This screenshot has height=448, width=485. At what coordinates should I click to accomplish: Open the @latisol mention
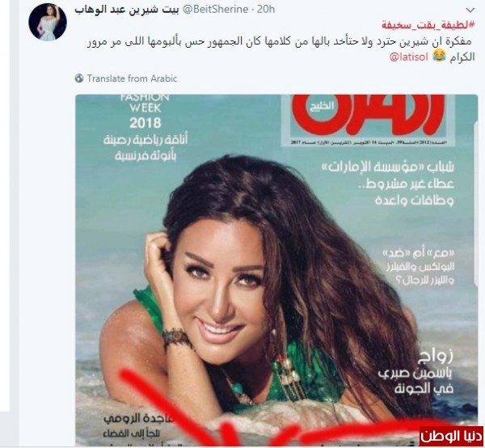tap(408, 57)
